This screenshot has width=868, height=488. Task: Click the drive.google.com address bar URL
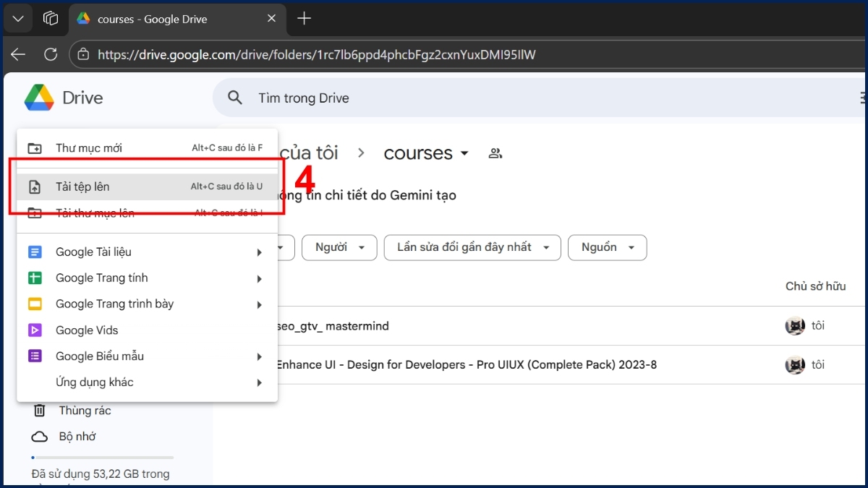(x=317, y=54)
